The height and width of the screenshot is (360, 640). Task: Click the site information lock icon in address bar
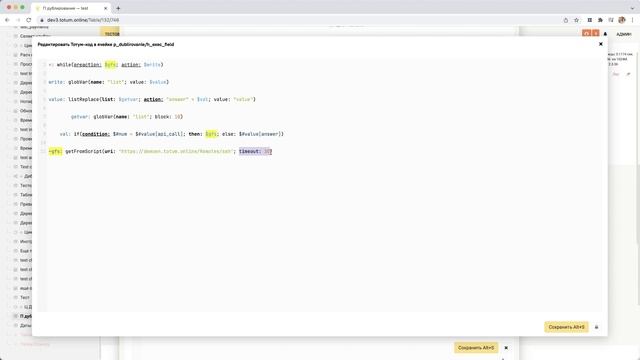coord(42,20)
